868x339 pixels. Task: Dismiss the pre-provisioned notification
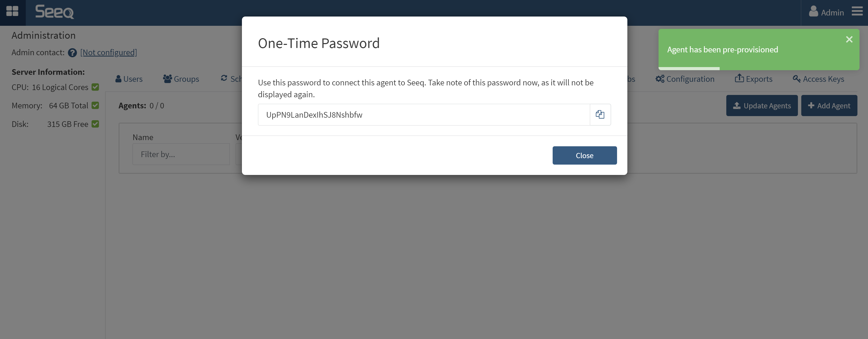coord(849,39)
